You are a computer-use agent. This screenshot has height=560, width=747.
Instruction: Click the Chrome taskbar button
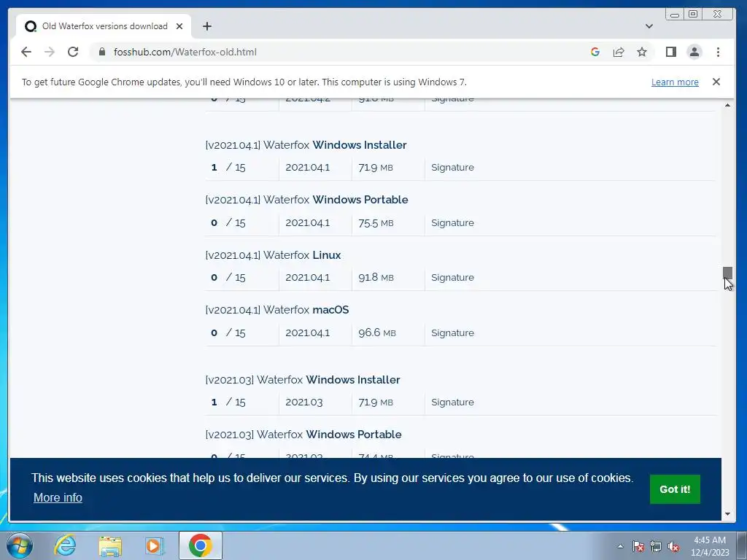point(200,545)
